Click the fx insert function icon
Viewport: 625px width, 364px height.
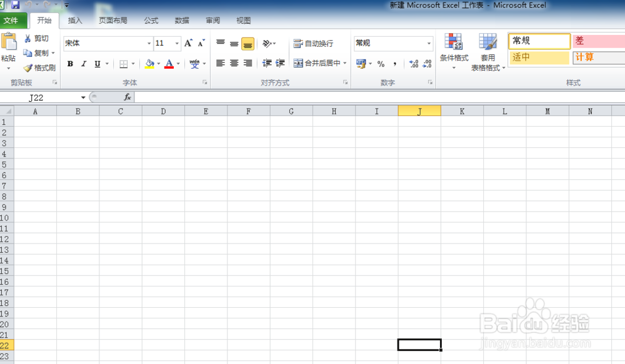(127, 97)
